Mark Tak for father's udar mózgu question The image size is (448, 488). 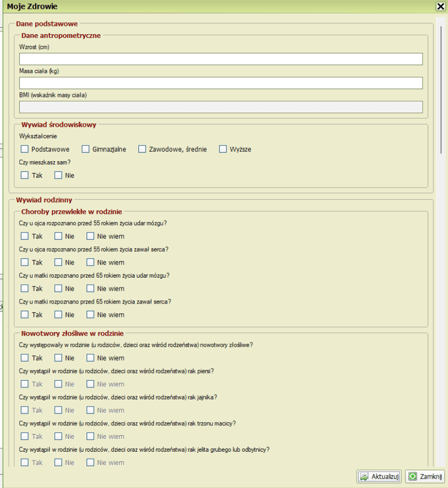tap(25, 236)
